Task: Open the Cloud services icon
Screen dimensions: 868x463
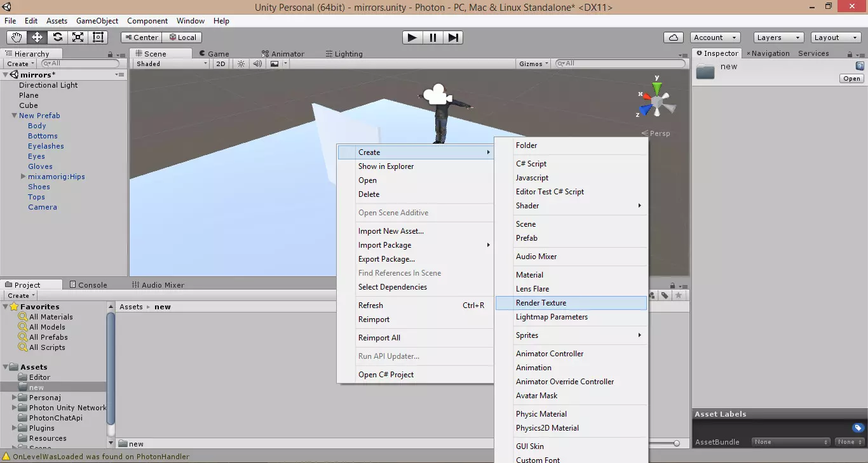Action: tap(673, 37)
